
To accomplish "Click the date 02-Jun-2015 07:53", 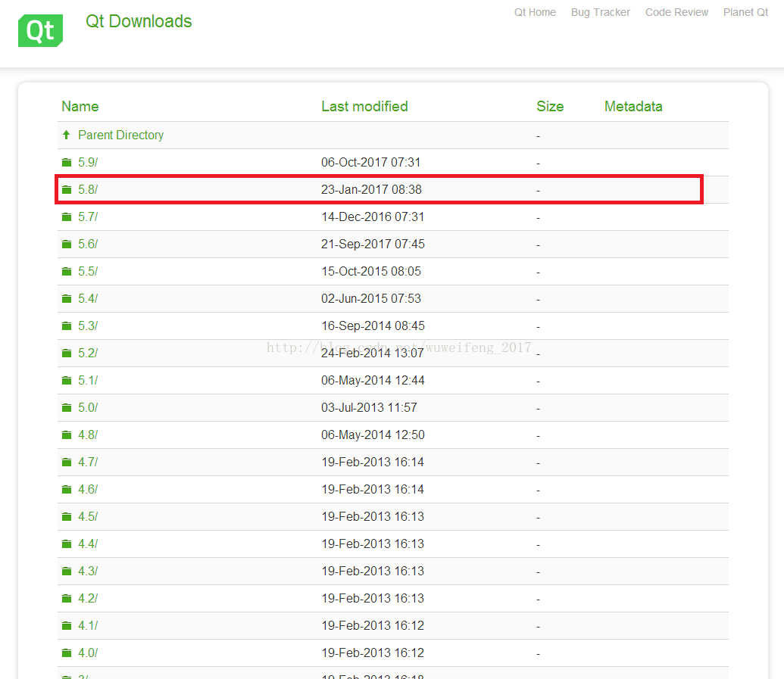I will click(x=371, y=298).
